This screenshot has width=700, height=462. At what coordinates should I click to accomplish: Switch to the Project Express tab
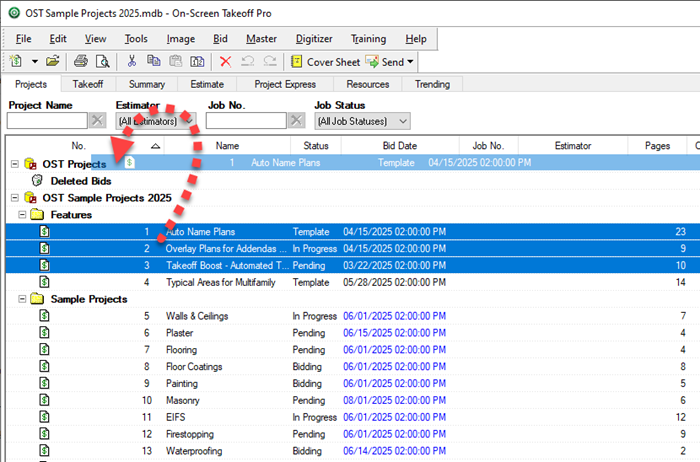[285, 84]
